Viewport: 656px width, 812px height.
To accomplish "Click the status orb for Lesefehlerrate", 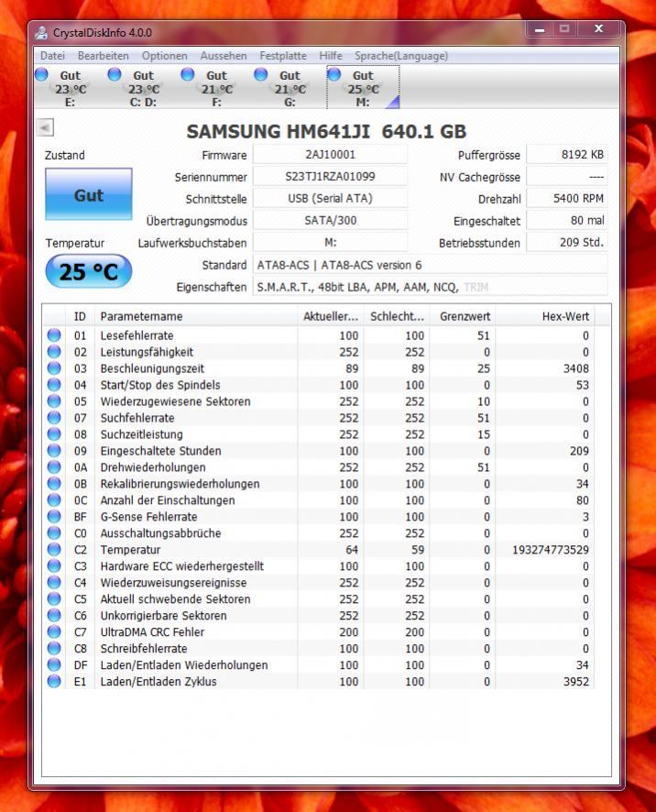I will click(x=54, y=335).
